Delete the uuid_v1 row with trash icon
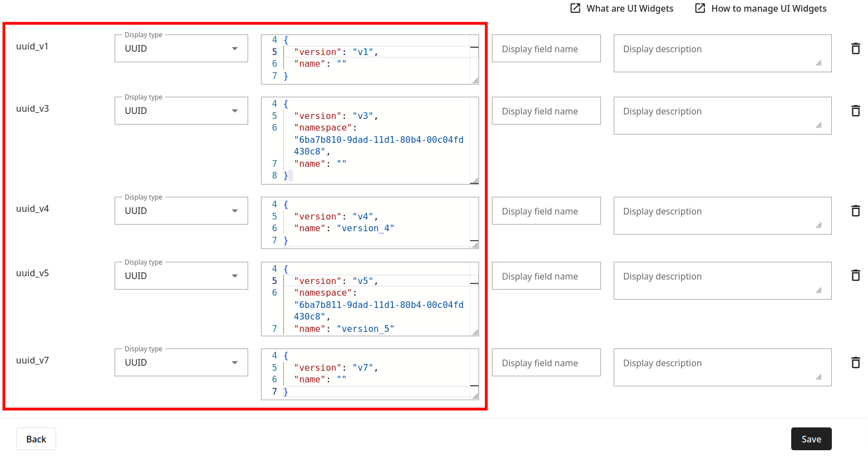Screen dimensions: 868x458 (x=856, y=49)
